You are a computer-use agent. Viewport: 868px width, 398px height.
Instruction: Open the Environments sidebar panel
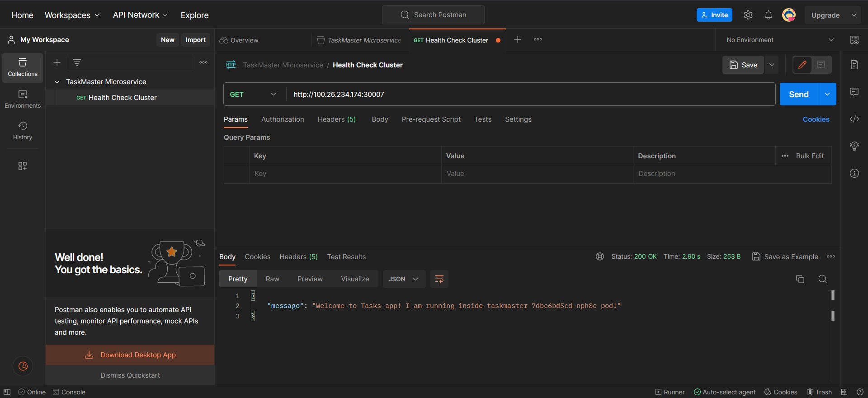click(x=23, y=99)
